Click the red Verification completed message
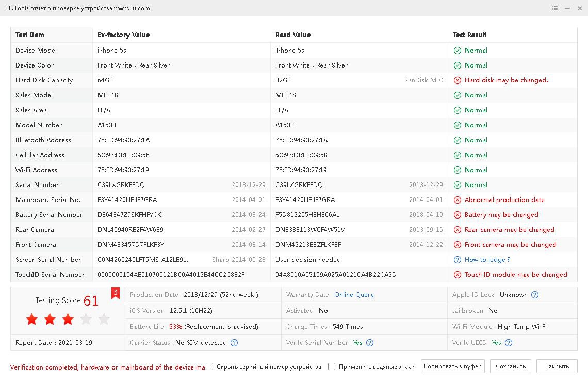The height and width of the screenshot is (386, 588). [x=107, y=367]
